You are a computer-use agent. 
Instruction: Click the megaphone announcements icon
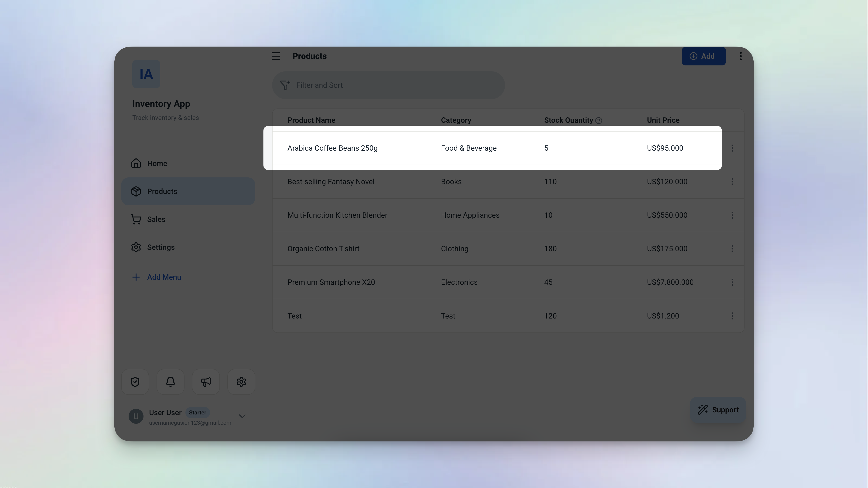click(206, 382)
